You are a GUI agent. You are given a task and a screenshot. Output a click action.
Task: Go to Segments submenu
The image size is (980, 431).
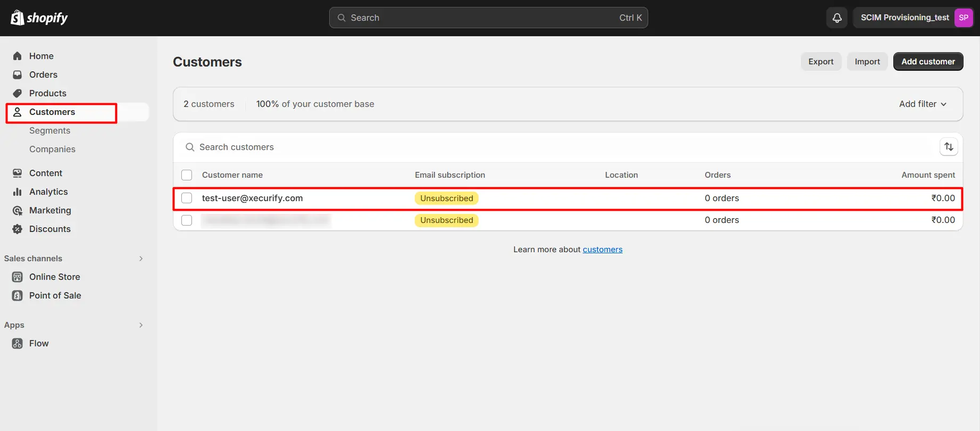click(49, 130)
